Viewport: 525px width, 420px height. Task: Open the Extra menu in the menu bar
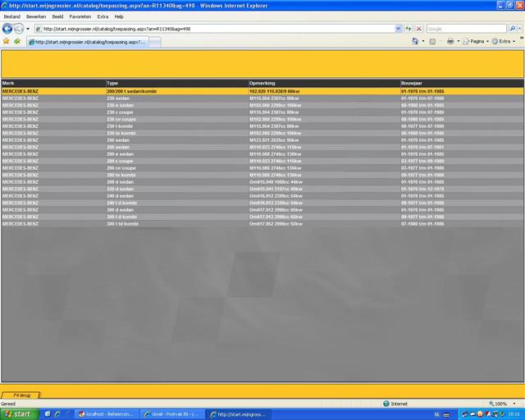pyautogui.click(x=103, y=16)
